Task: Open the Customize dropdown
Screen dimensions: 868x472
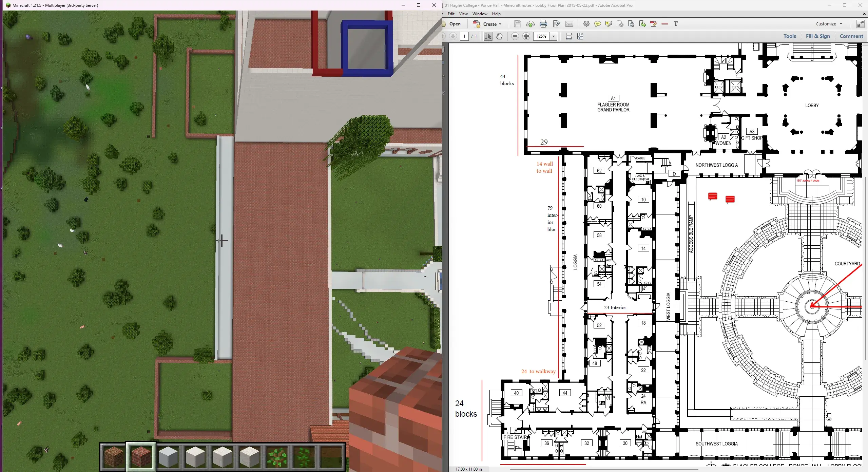Action: point(829,24)
